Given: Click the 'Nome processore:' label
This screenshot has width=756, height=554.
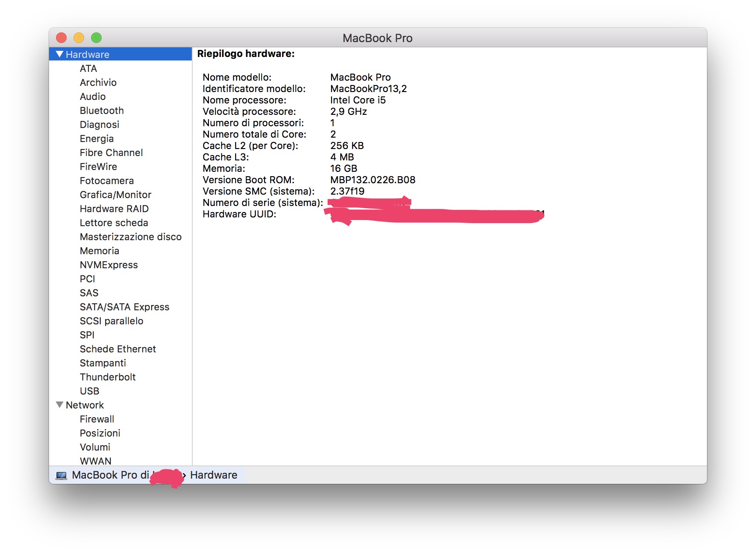Looking at the screenshot, I should [x=244, y=100].
